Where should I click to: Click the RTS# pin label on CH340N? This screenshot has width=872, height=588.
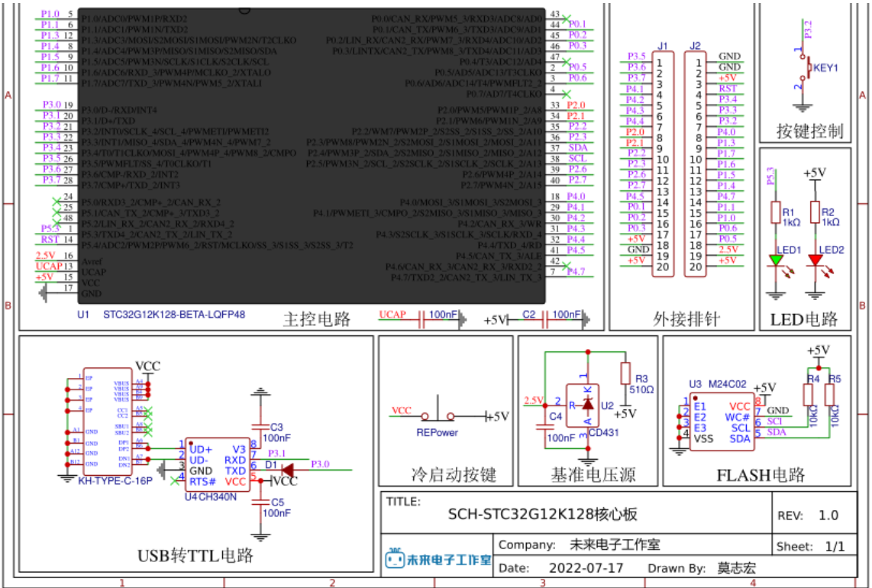click(x=202, y=481)
